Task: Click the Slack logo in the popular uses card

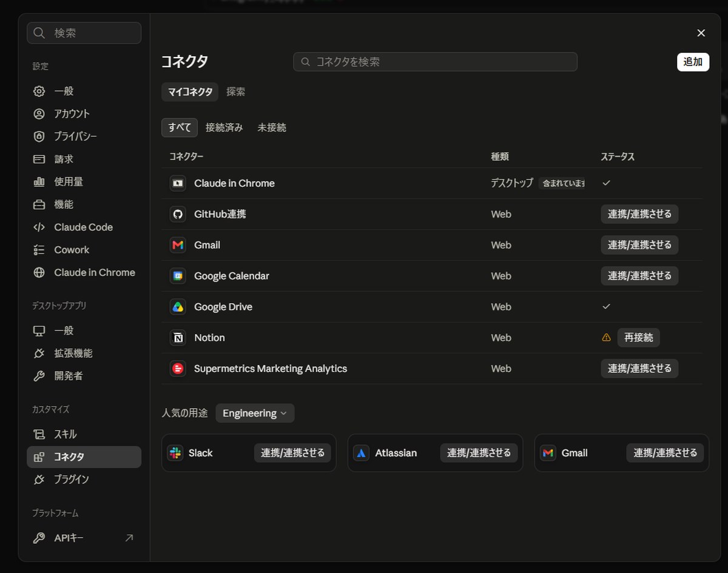Action: (x=175, y=453)
